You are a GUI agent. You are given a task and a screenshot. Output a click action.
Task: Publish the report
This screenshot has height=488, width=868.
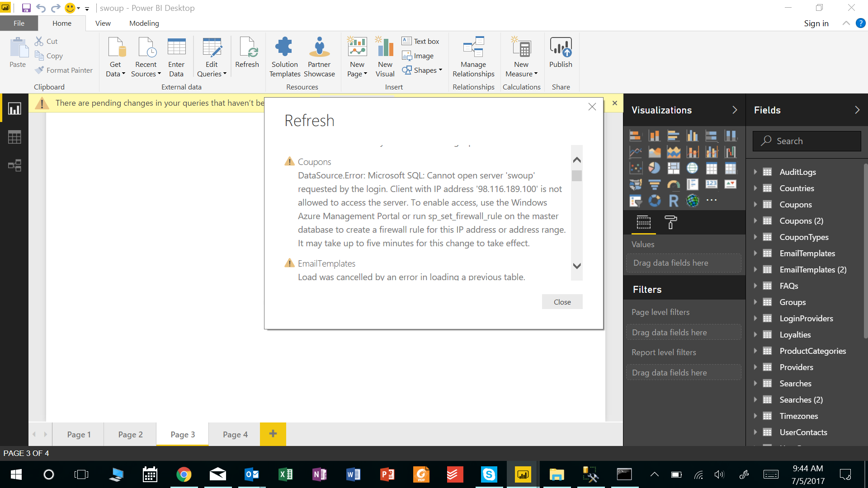click(x=561, y=53)
